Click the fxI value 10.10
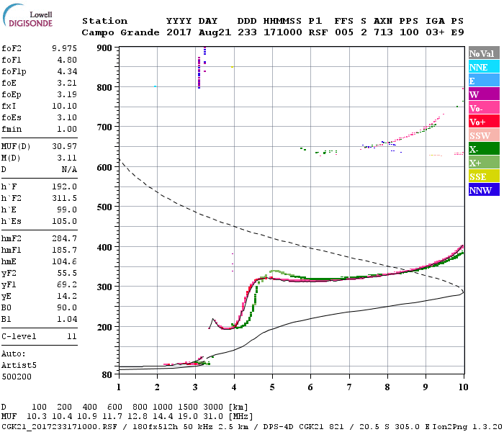Image resolution: width=504 pixels, height=432 pixels. pos(65,106)
